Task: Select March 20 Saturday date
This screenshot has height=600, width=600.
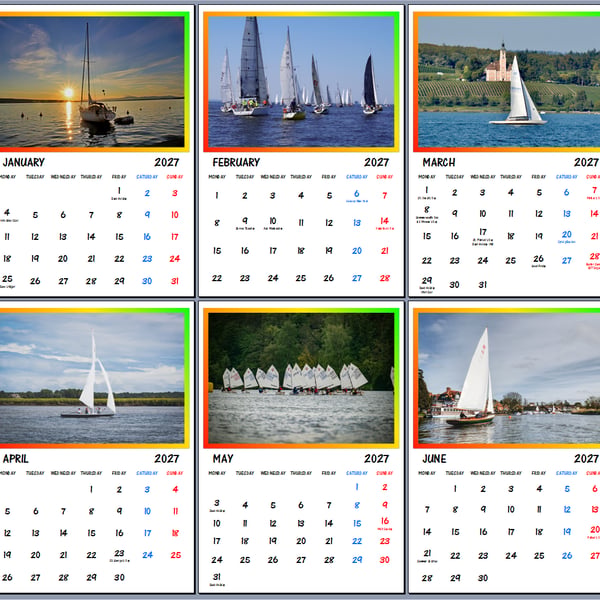Action: coord(567,236)
